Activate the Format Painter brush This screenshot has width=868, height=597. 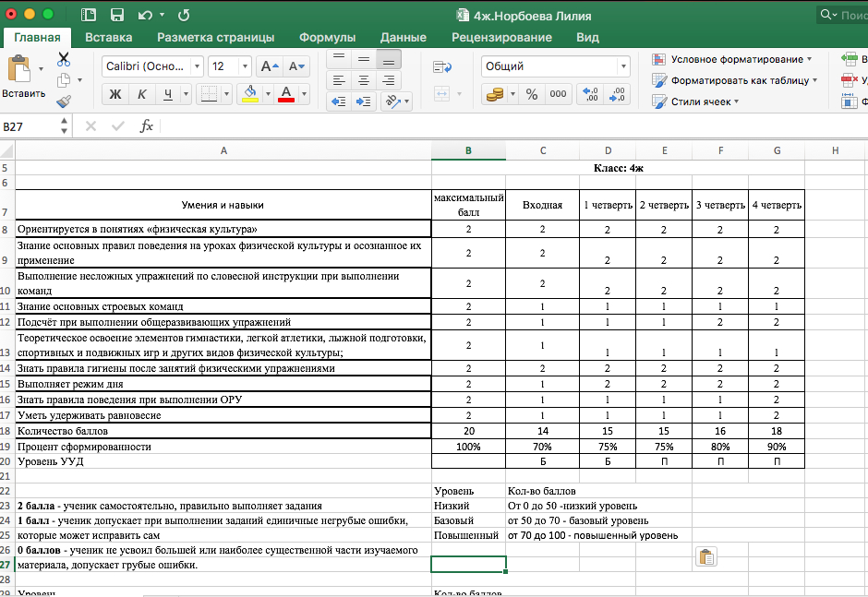[x=64, y=101]
